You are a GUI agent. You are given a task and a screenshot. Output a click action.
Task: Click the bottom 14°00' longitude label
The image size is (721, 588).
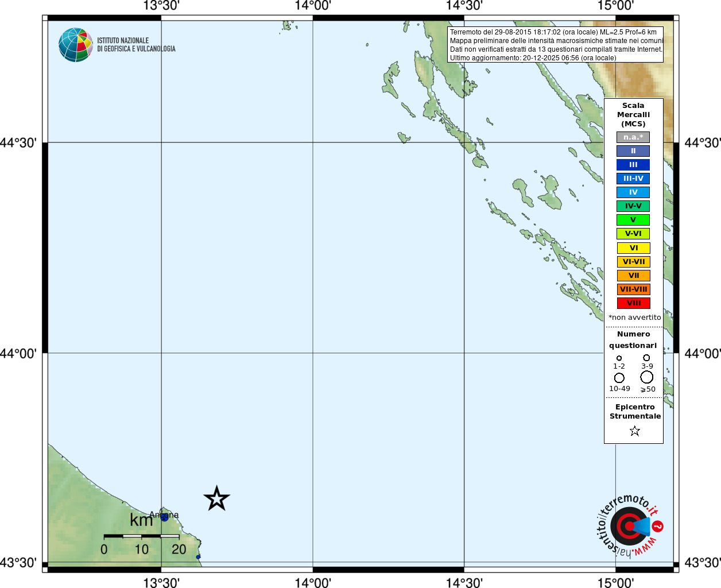[x=313, y=583]
